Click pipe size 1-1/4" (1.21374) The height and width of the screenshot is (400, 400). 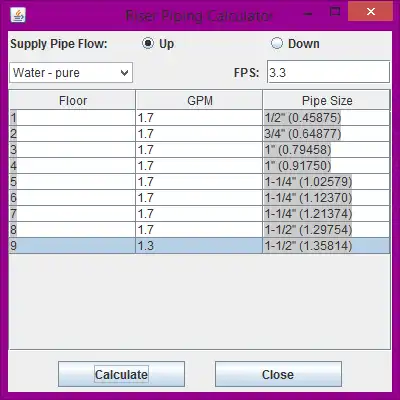[326, 214]
